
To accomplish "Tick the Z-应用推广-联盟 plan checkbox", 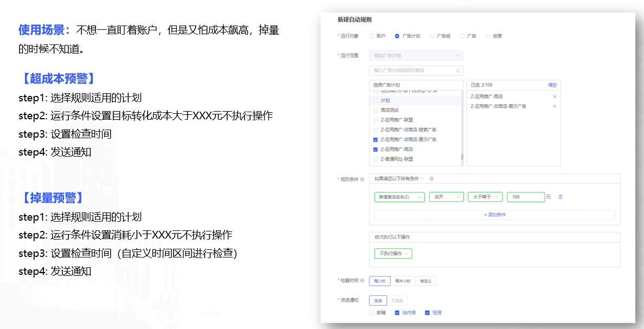I will point(375,120).
